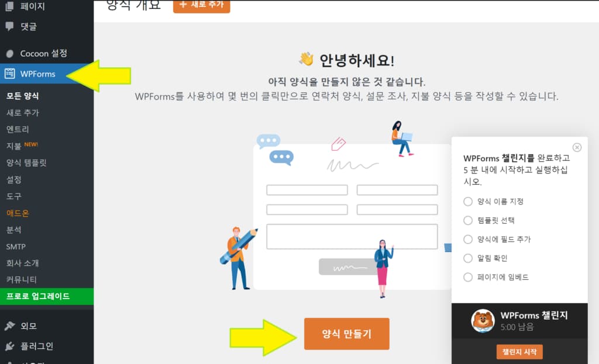Screen dimensions: 599x364
Task: Open WPForms 설정 submenu item
Action: 14,179
